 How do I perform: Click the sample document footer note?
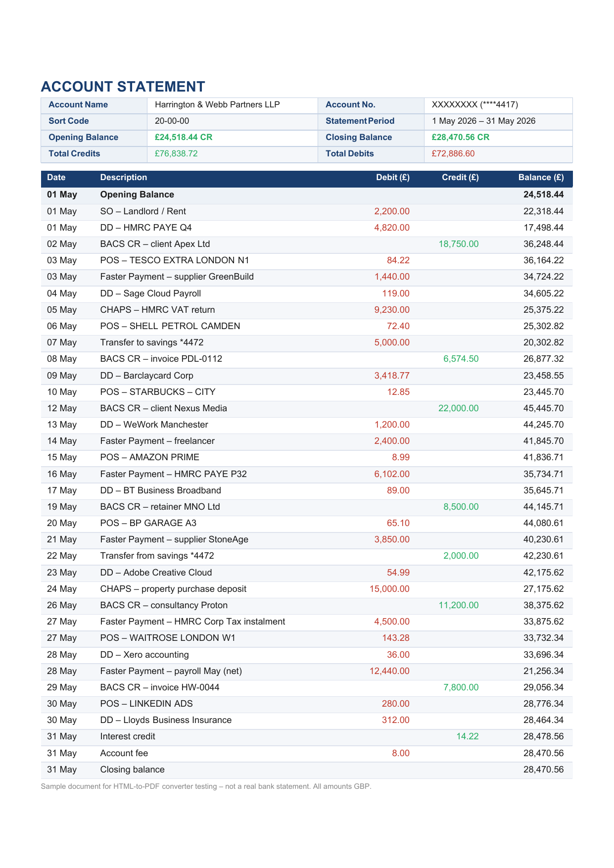[x=206, y=786]
